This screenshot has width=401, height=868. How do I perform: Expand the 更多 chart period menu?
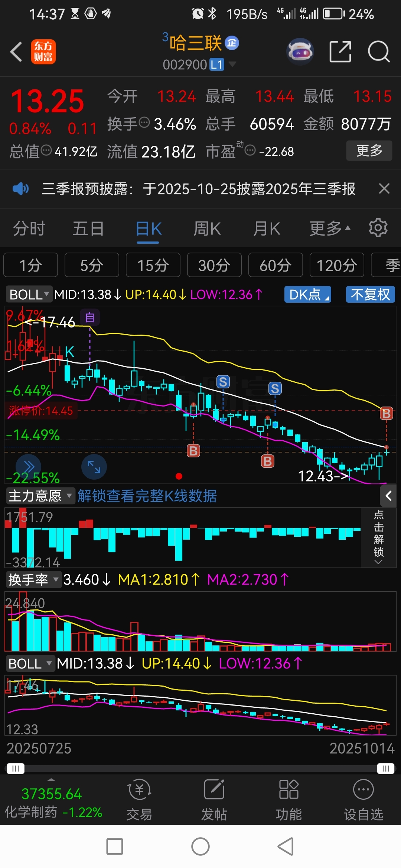(x=330, y=228)
